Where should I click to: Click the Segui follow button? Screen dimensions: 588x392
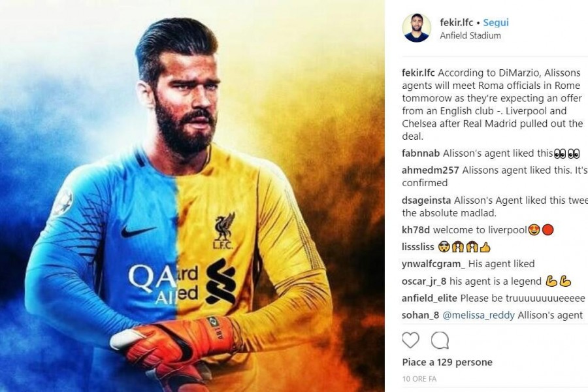496,22
